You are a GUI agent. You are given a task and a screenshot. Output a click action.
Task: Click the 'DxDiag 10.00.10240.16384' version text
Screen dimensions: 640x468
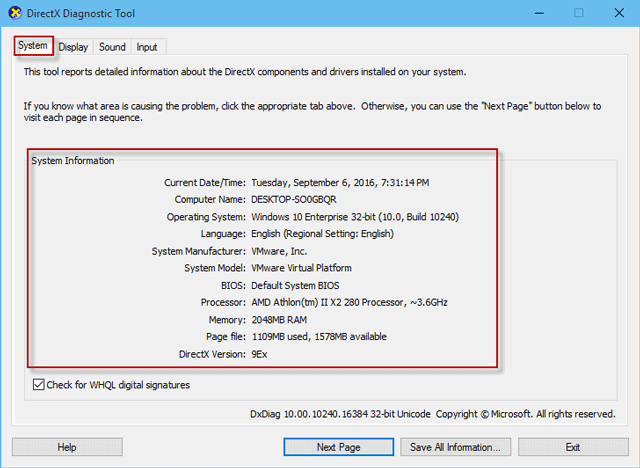[x=308, y=414]
